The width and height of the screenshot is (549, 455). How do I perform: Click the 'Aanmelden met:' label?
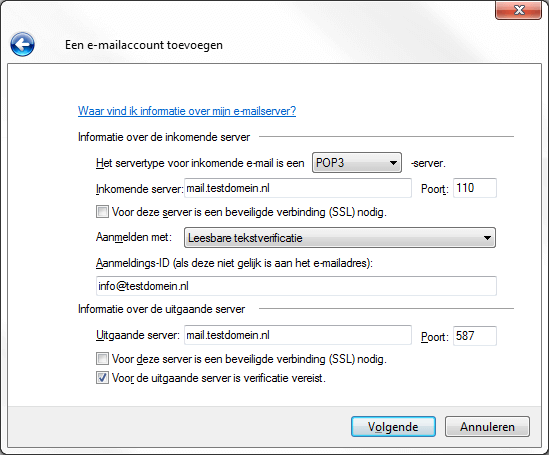click(134, 237)
